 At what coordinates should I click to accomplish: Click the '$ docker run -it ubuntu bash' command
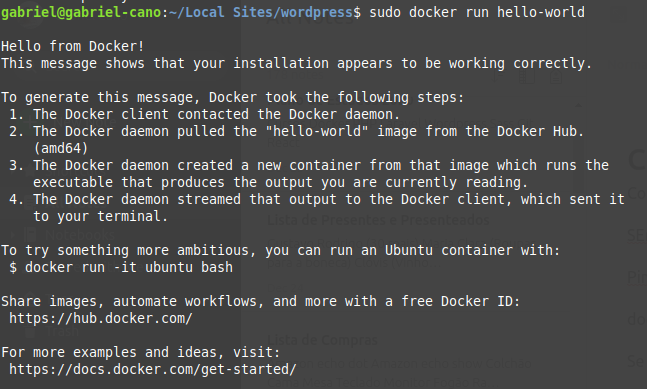[120, 267]
